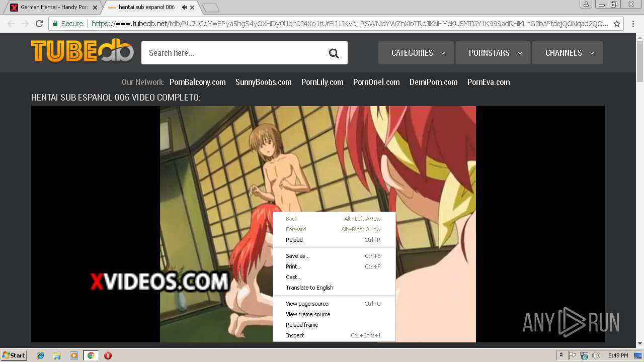Reload the page using toolbar icon
Screen dimensions: 644x362
tap(39, 24)
